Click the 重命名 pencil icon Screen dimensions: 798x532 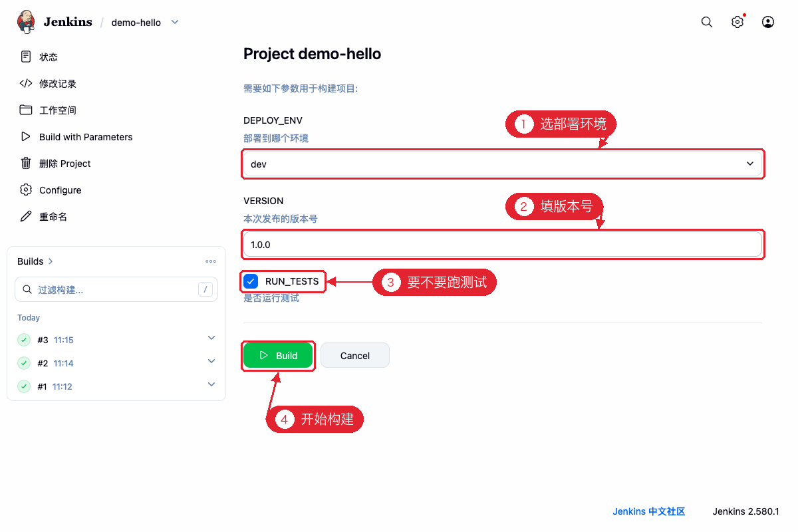[26, 216]
